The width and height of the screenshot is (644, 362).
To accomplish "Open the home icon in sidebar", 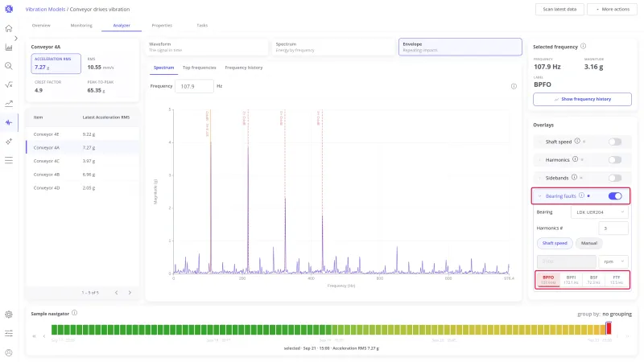I will coord(9,28).
